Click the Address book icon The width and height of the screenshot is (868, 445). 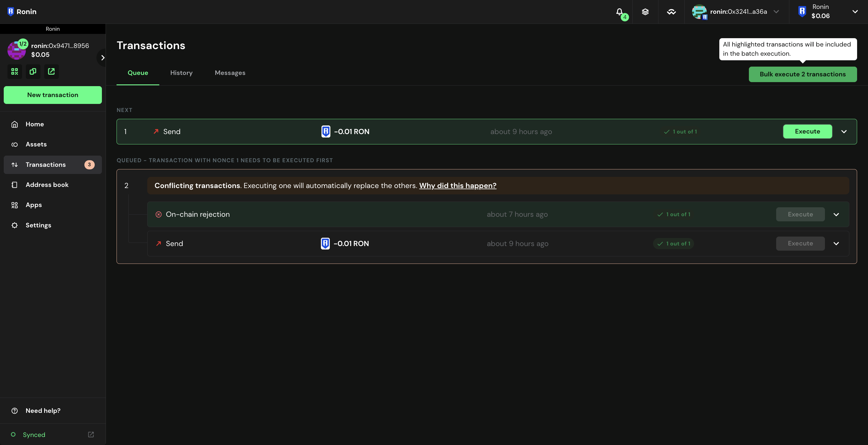click(14, 185)
